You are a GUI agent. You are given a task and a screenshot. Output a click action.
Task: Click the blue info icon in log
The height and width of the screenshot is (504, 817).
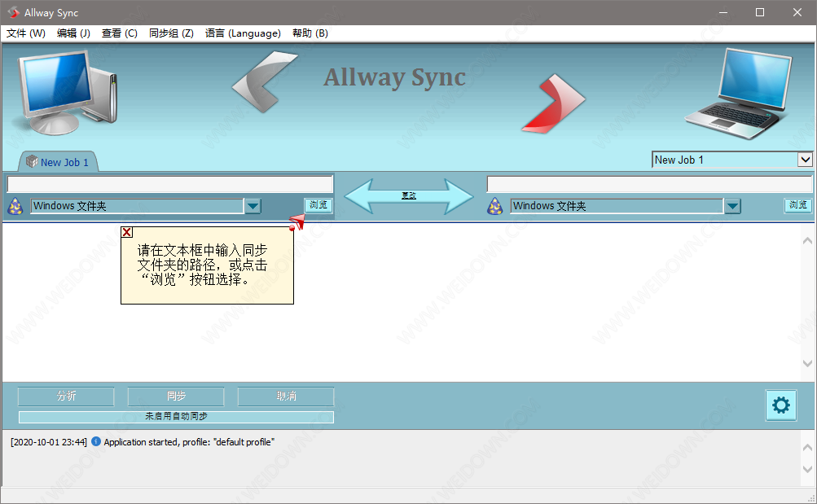coord(96,441)
